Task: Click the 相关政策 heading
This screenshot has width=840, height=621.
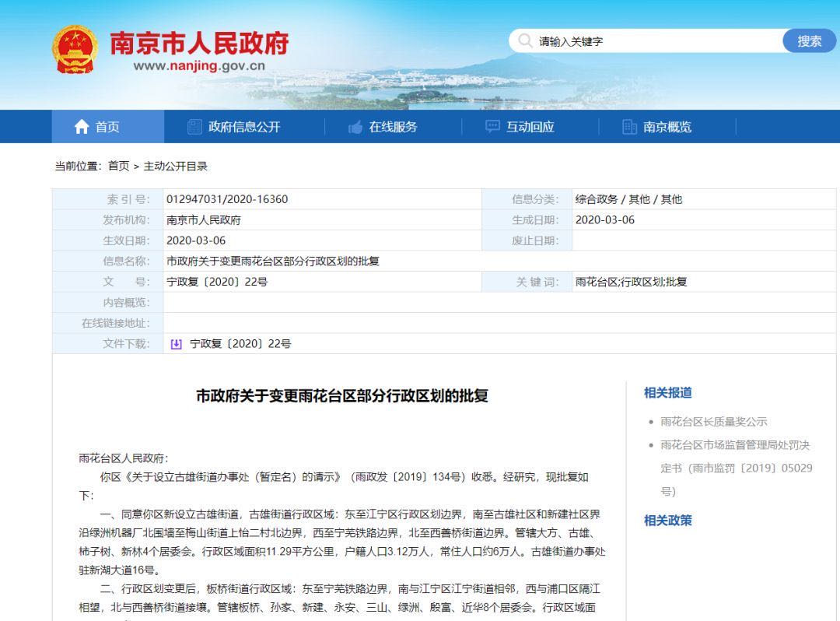Action: (x=667, y=521)
